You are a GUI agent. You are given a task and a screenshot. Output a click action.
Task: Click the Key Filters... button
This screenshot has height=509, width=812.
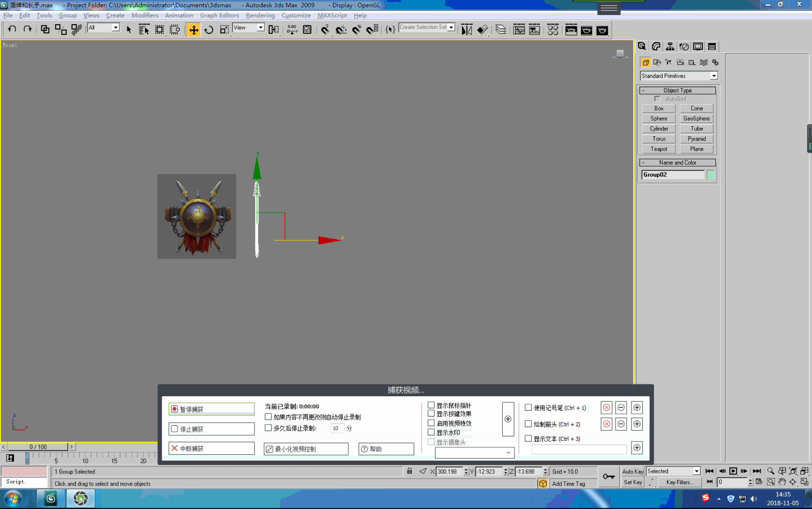click(680, 482)
